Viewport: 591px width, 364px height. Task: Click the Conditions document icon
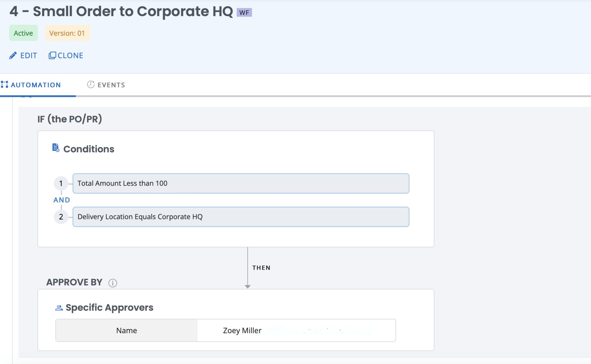56,148
